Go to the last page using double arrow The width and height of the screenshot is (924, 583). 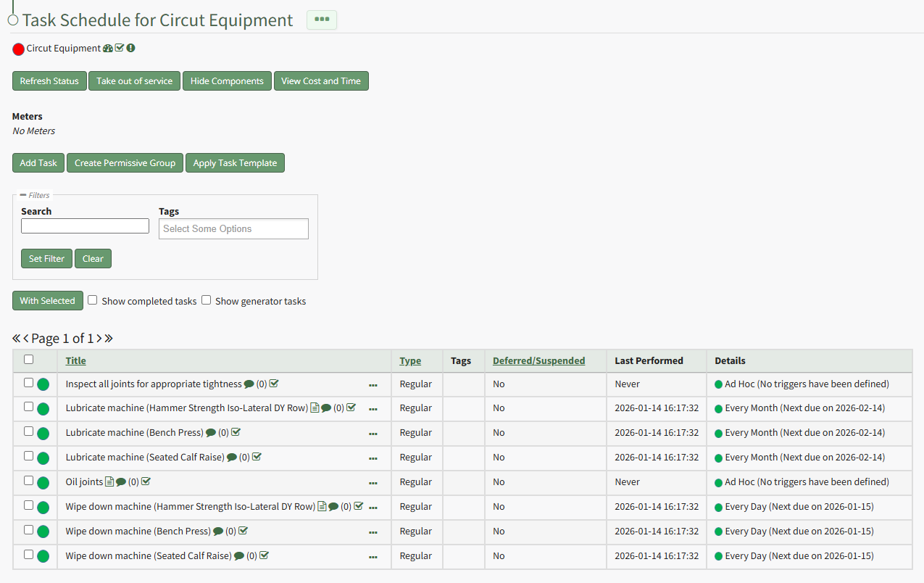point(109,339)
